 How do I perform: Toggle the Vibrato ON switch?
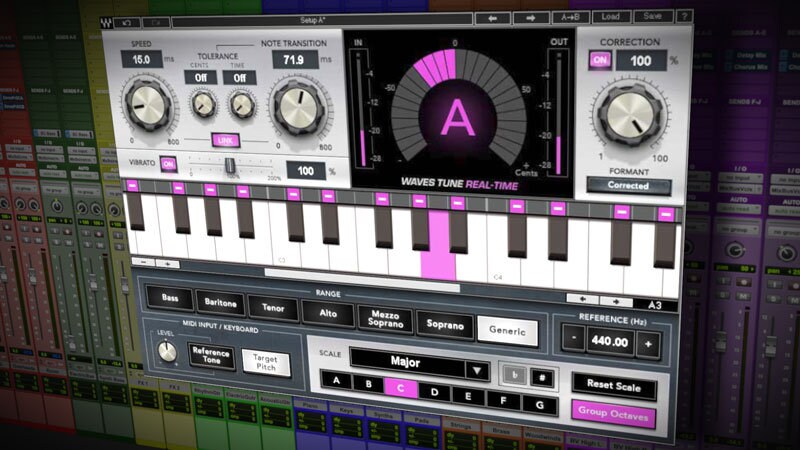click(x=168, y=164)
